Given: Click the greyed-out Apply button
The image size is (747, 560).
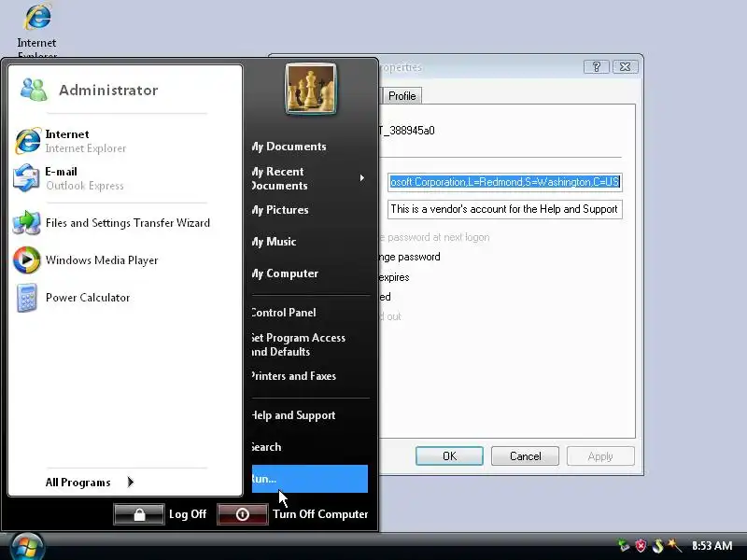Looking at the screenshot, I should click(x=600, y=456).
